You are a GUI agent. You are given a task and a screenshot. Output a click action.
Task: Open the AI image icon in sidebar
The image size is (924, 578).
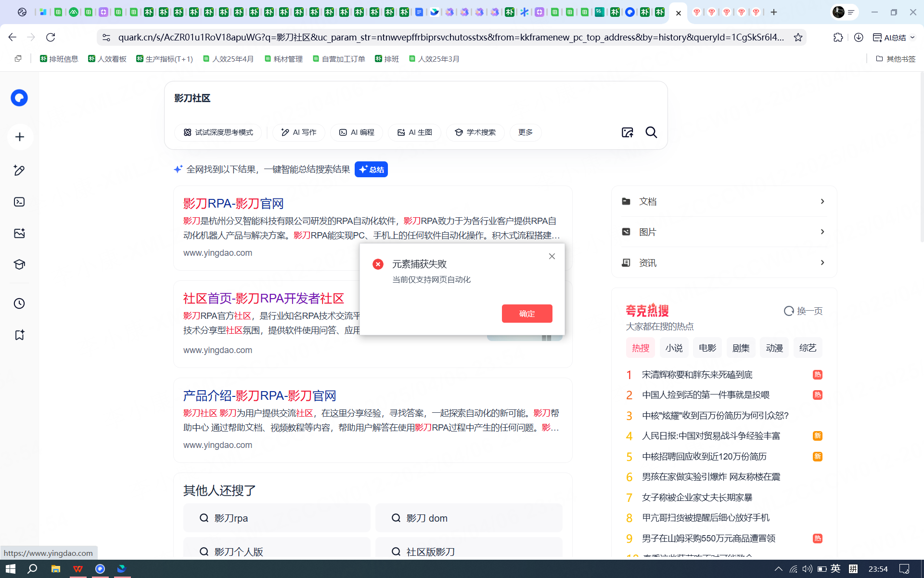(x=19, y=233)
